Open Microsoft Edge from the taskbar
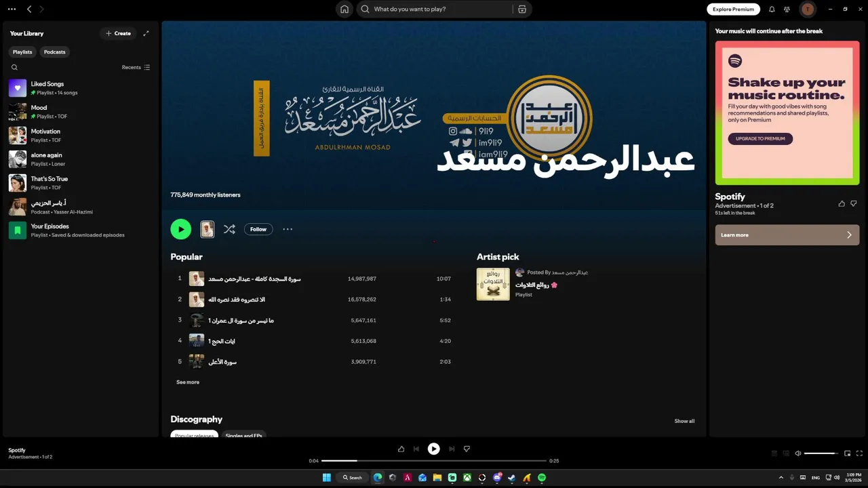 (378, 478)
